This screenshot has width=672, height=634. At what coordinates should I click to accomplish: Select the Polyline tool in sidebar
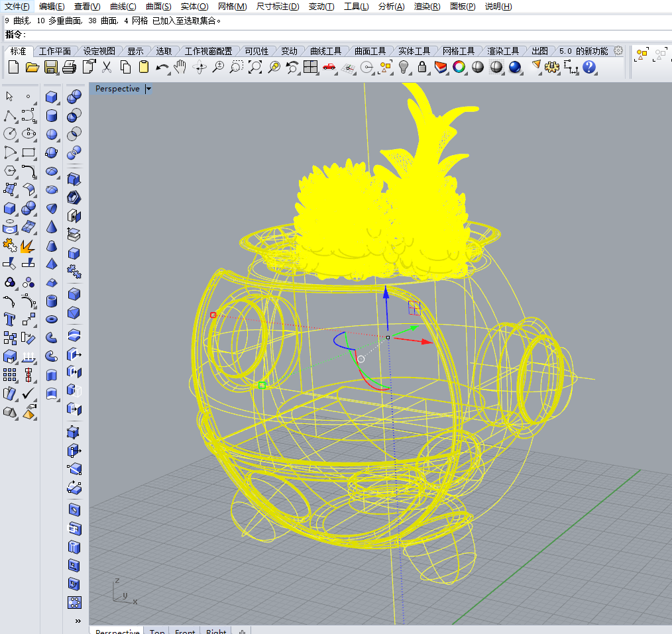pos(10,116)
